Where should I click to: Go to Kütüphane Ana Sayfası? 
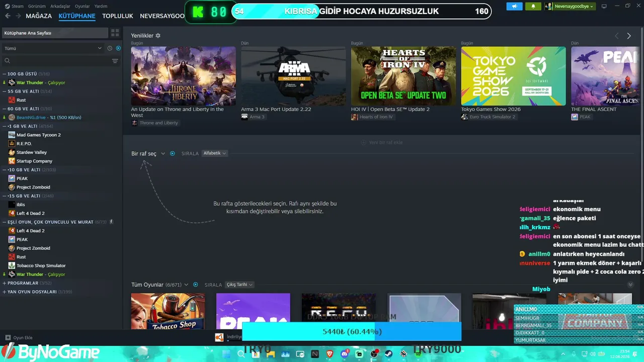(x=55, y=33)
